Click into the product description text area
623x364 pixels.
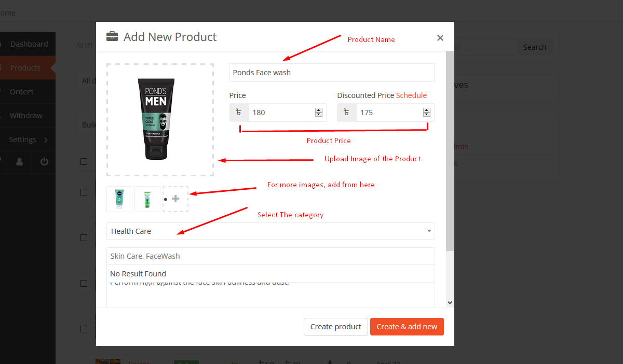click(270, 295)
